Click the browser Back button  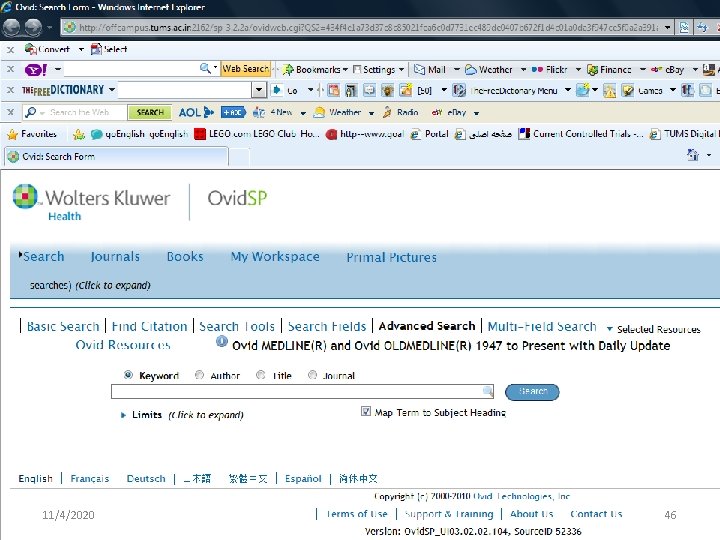coord(11,28)
